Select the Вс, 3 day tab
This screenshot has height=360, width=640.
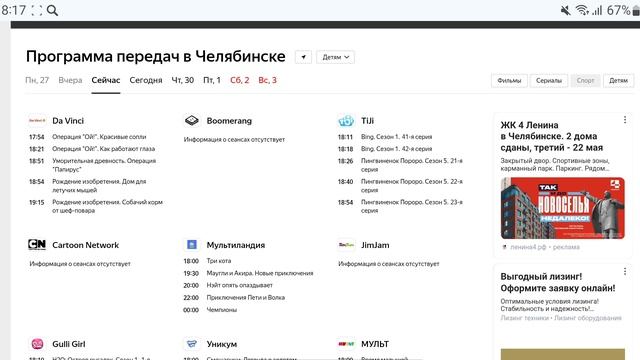point(267,80)
